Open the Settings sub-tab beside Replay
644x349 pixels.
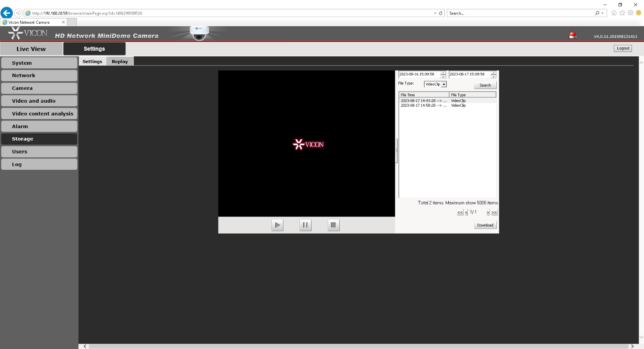[92, 62]
